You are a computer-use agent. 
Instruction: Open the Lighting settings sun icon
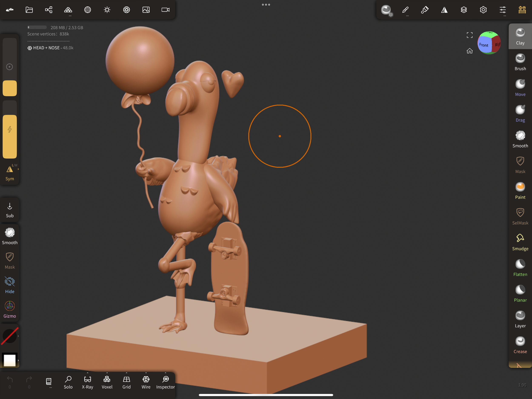[107, 10]
